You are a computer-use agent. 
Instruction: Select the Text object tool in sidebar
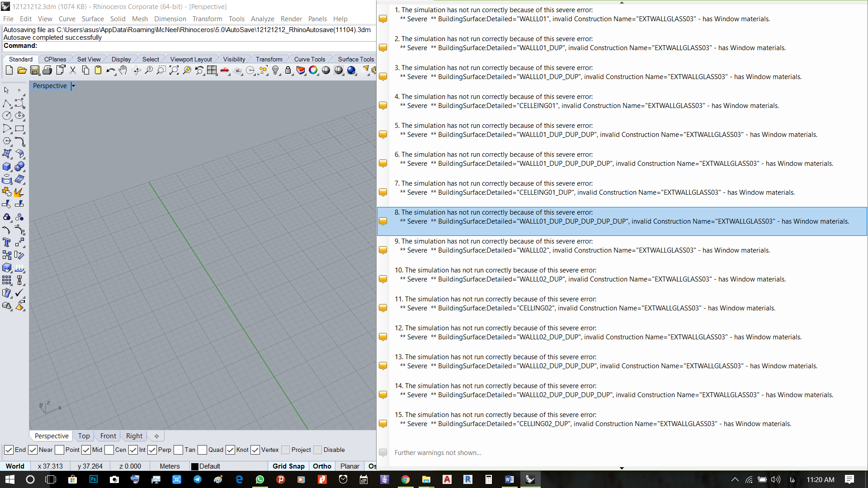7,243
